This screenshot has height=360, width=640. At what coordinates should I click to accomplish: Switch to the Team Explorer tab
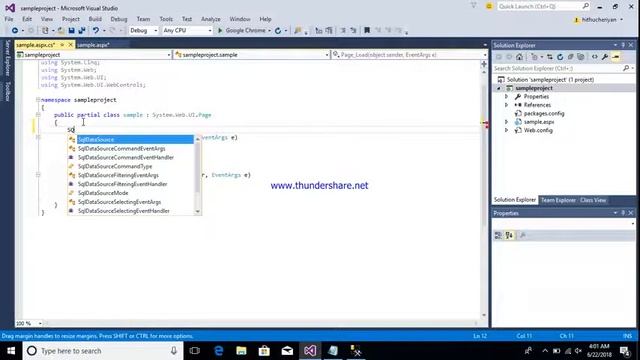pyautogui.click(x=558, y=200)
